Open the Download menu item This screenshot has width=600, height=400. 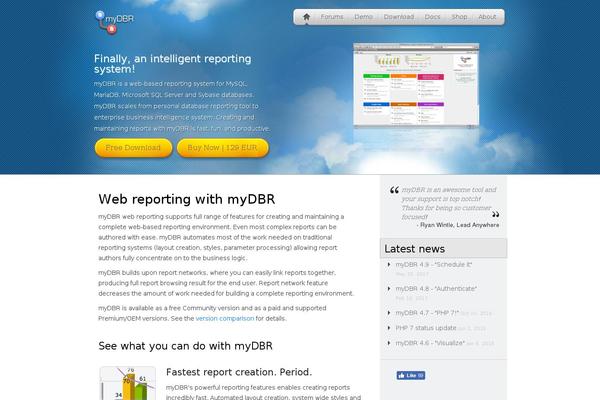pos(399,17)
